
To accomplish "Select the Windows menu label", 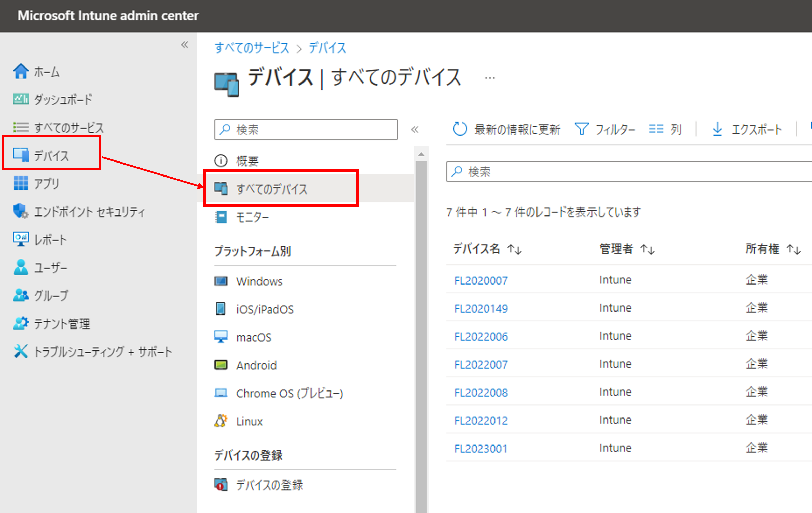I will click(x=259, y=281).
